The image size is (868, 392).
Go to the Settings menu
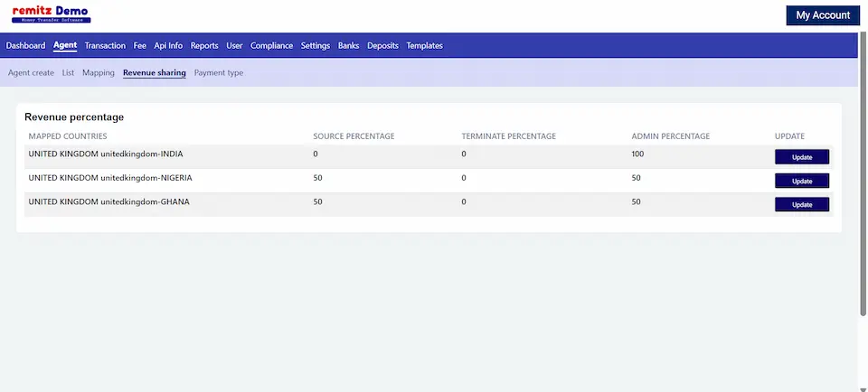(316, 46)
